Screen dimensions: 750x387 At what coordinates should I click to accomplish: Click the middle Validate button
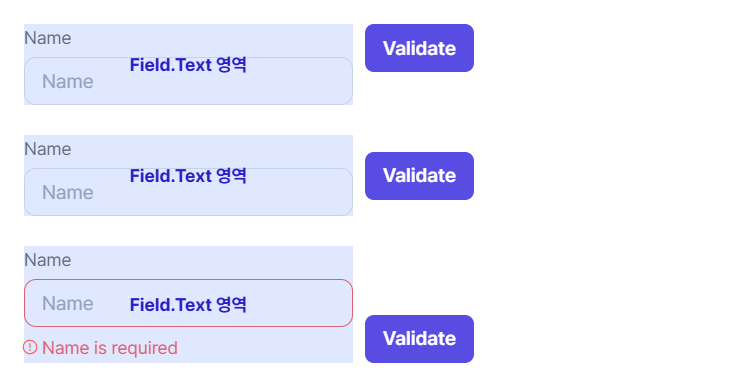(x=419, y=176)
